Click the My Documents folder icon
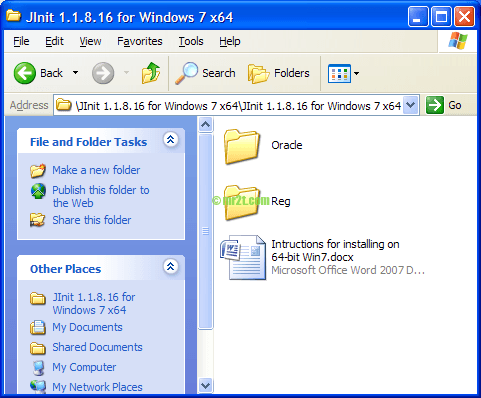This screenshot has height=398, width=481. (x=38, y=327)
